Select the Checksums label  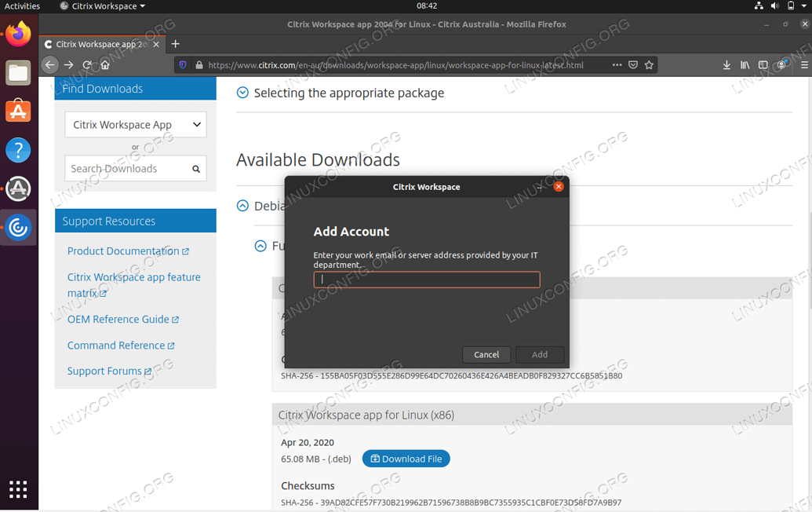(x=308, y=485)
